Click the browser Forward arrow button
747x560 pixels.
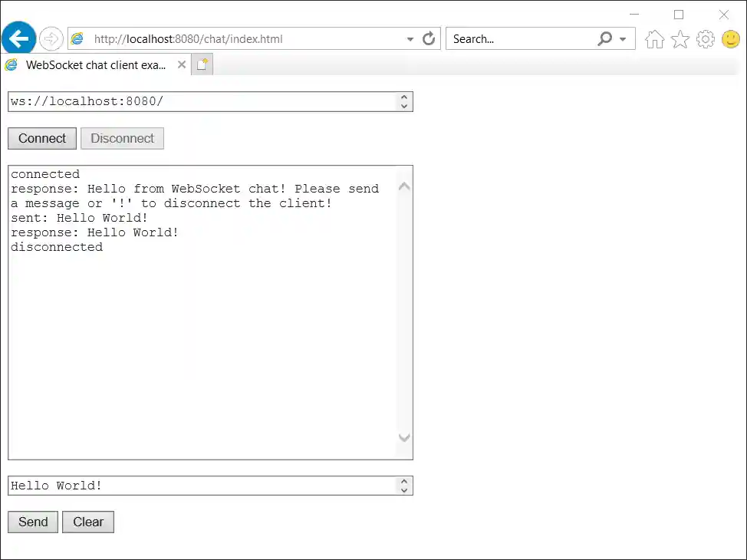tap(51, 38)
